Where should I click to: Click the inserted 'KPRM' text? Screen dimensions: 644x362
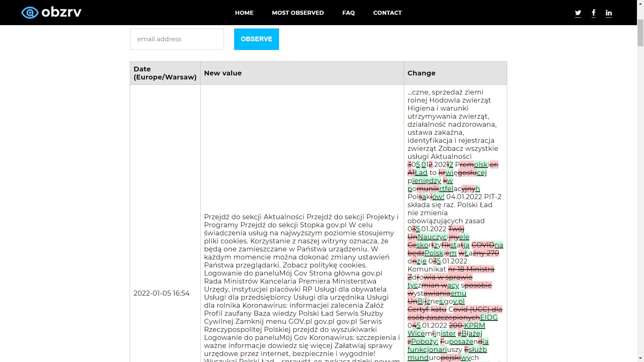[x=474, y=325]
